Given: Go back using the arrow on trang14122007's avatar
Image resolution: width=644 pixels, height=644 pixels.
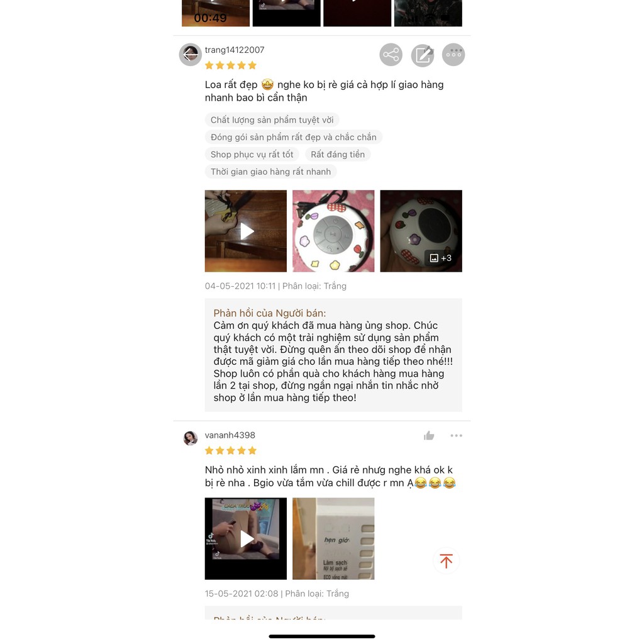Looking at the screenshot, I should [x=190, y=54].
